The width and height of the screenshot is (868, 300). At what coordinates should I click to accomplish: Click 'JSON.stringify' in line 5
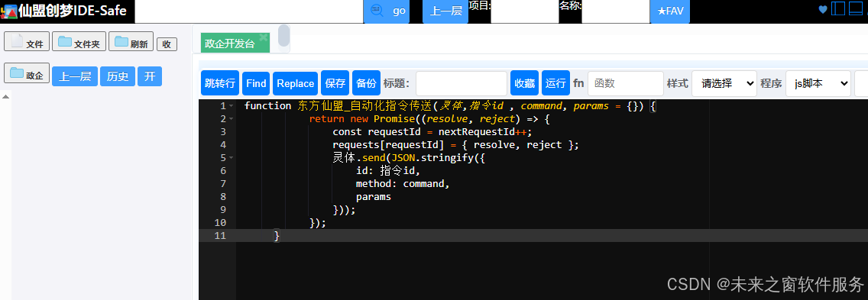point(432,158)
